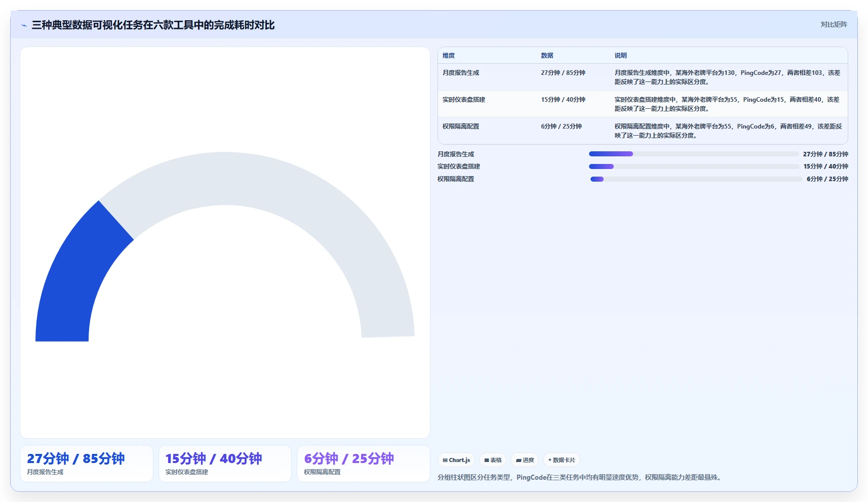Image resolution: width=868 pixels, height=502 pixels.
Task: Click the Chart.js tag chip
Action: tap(456, 460)
